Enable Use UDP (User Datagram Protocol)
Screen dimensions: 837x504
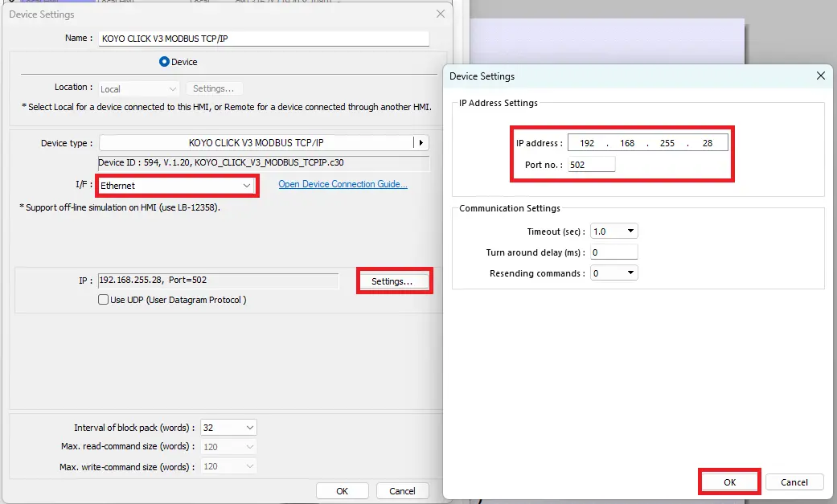click(104, 299)
